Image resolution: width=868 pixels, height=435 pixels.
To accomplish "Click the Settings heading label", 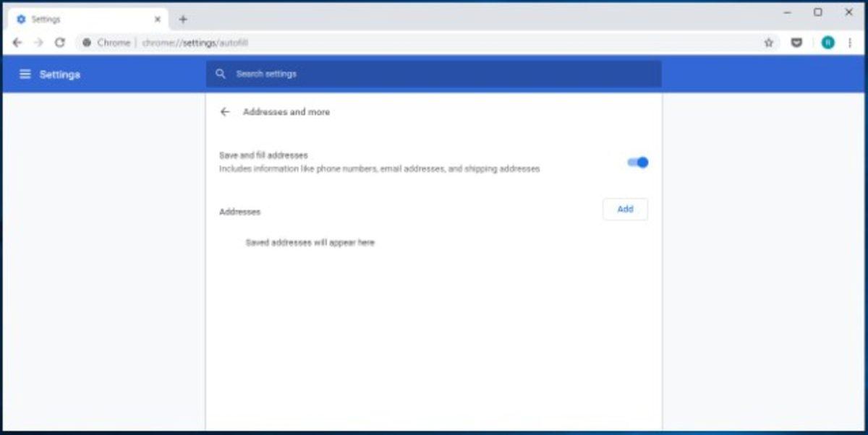I will point(61,73).
